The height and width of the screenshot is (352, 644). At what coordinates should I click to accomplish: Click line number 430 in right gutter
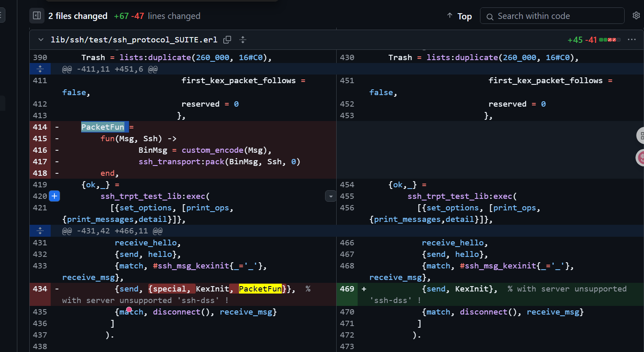click(x=347, y=58)
